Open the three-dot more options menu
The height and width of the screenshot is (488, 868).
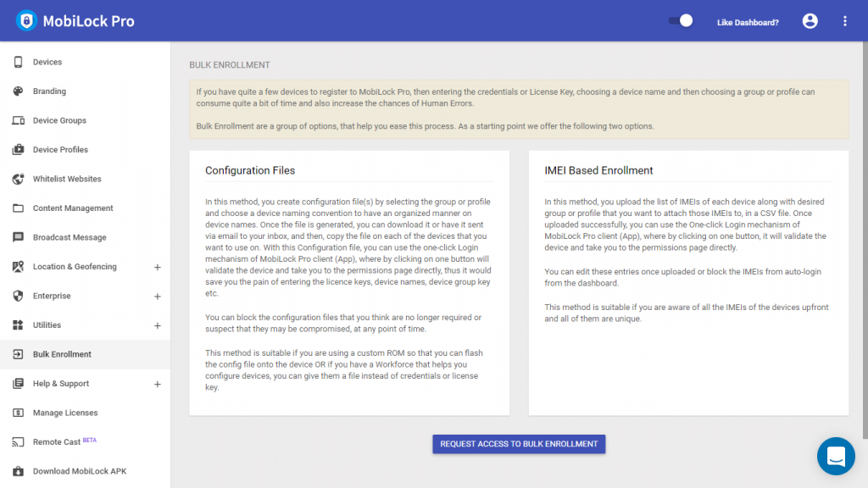click(844, 21)
